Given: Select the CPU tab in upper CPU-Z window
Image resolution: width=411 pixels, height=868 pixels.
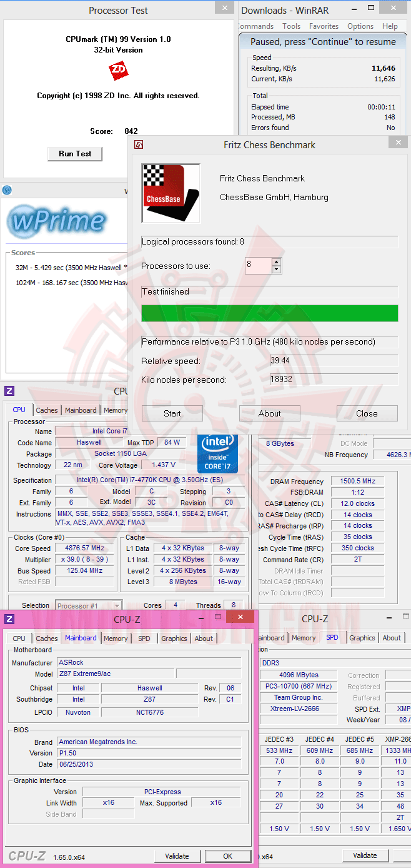Looking at the screenshot, I should click(19, 410).
